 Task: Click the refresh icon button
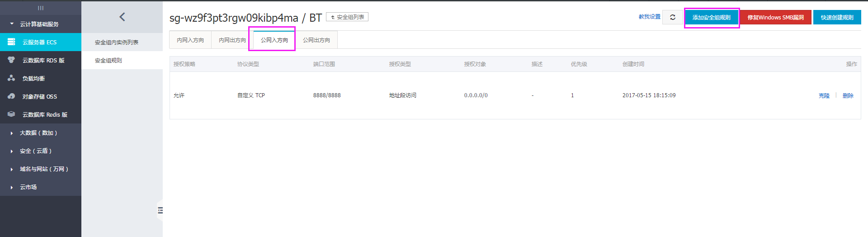(672, 17)
